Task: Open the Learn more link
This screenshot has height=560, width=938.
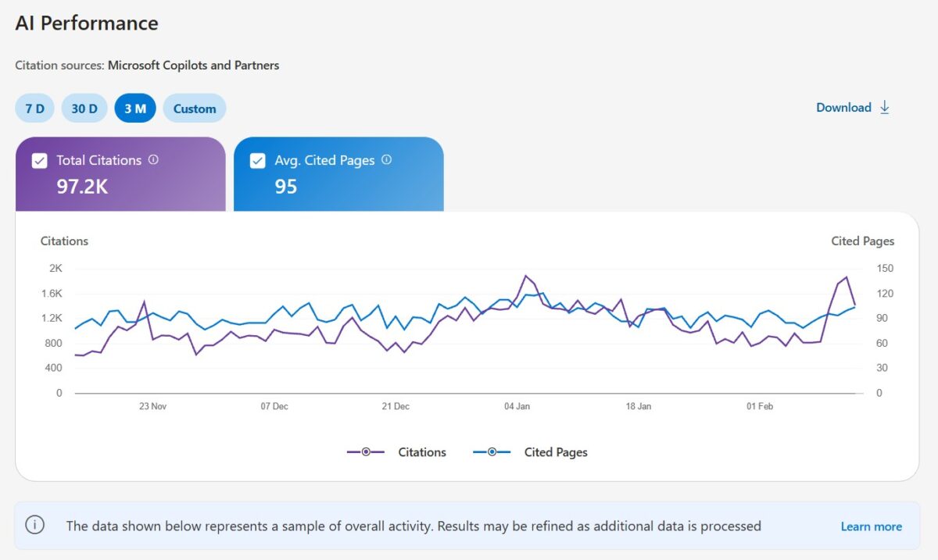Action: (x=871, y=526)
